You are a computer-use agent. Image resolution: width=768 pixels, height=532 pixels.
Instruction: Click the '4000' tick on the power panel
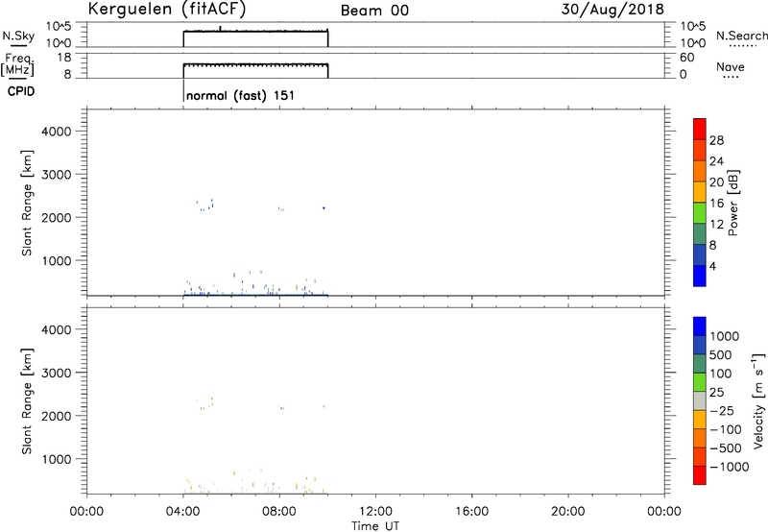tap(57, 132)
